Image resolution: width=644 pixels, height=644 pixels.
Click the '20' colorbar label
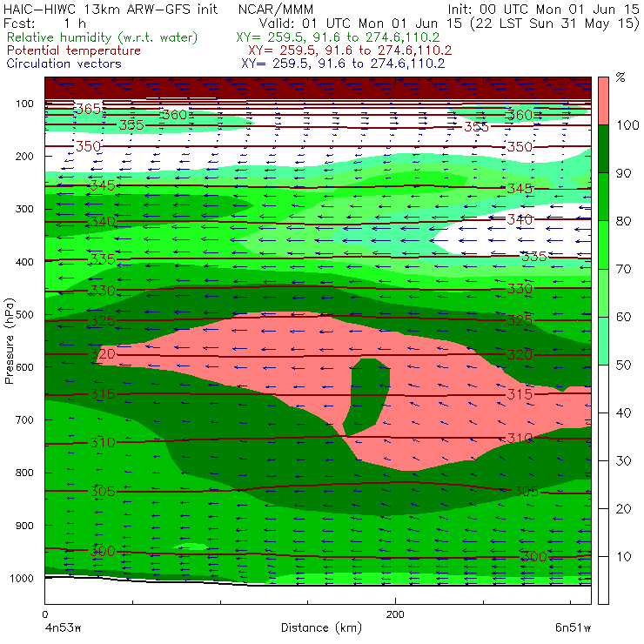click(624, 509)
